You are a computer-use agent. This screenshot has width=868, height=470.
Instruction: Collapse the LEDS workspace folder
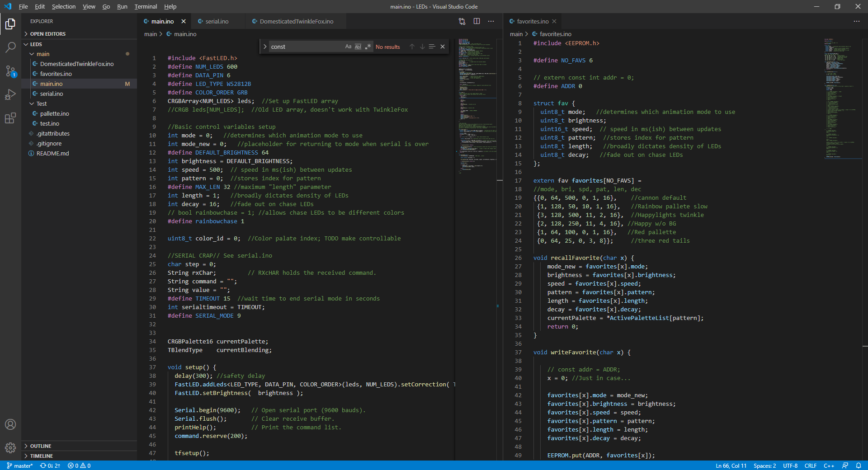pyautogui.click(x=79, y=44)
